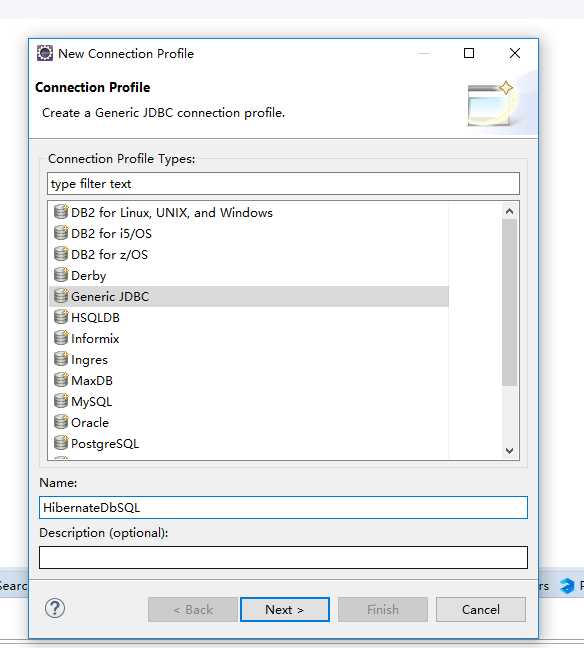This screenshot has width=584, height=648.
Task: Select the Generic JDBC list entry
Action: pyautogui.click(x=249, y=296)
